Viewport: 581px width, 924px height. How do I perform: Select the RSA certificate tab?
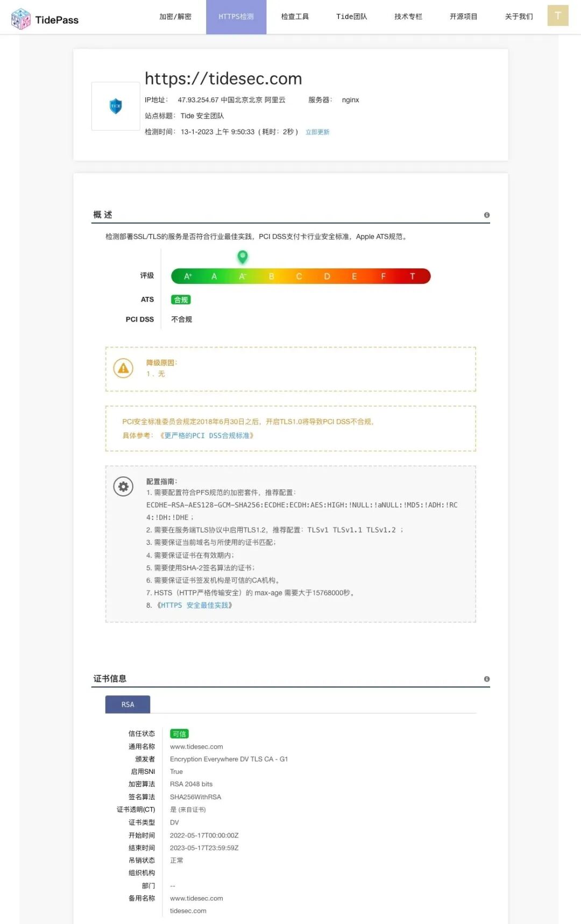coord(127,705)
